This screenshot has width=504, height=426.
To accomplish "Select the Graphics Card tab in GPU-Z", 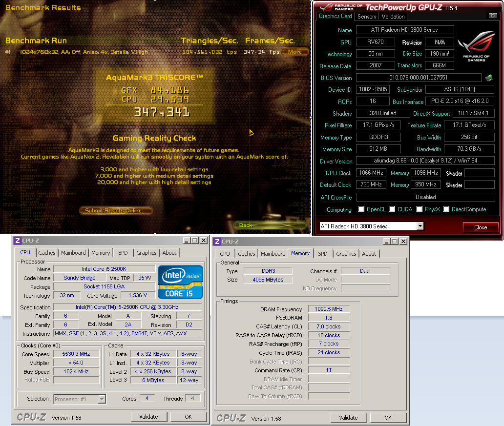I will pos(335,16).
